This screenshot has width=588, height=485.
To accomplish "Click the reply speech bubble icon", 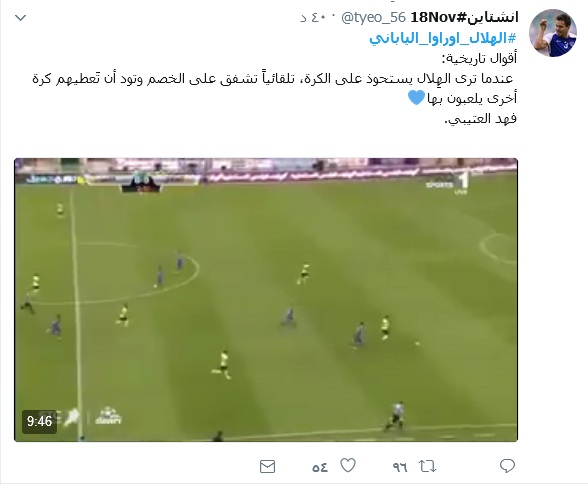I will tap(507, 466).
